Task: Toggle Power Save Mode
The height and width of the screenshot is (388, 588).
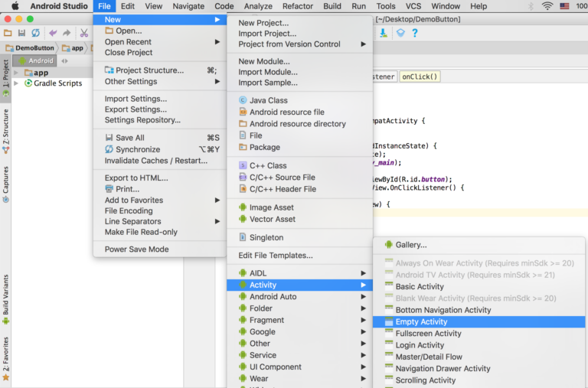Action: coord(160,249)
